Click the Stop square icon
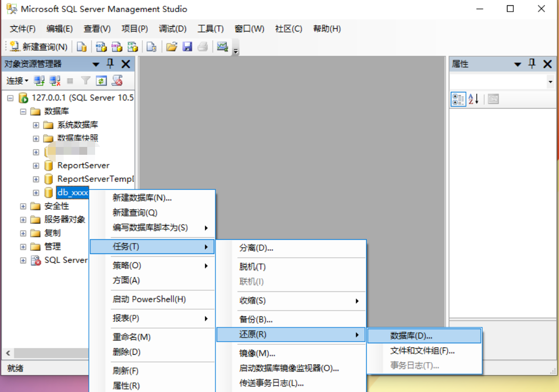Viewport: 559px width, 392px height. tap(70, 81)
